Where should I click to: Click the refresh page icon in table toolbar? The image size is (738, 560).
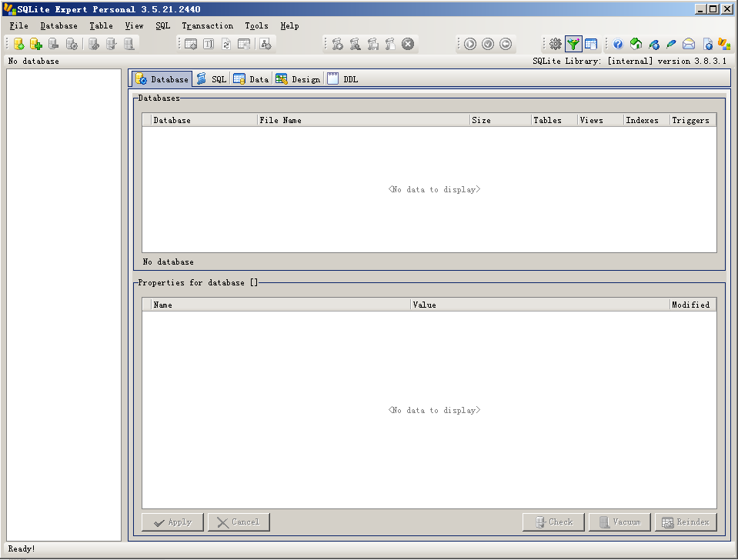pyautogui.click(x=226, y=44)
